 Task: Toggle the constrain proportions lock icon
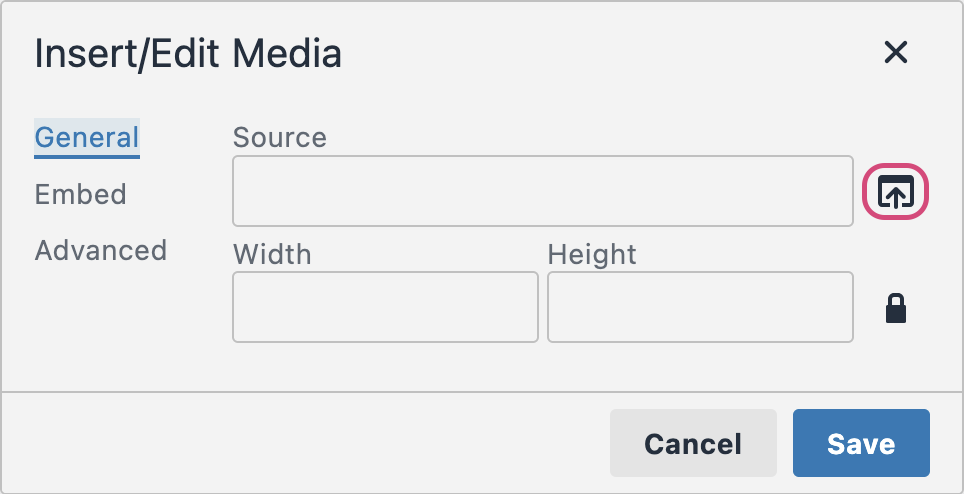coord(896,308)
